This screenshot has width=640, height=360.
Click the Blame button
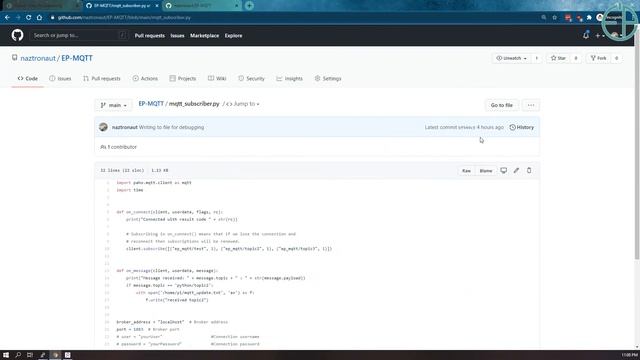click(x=486, y=171)
